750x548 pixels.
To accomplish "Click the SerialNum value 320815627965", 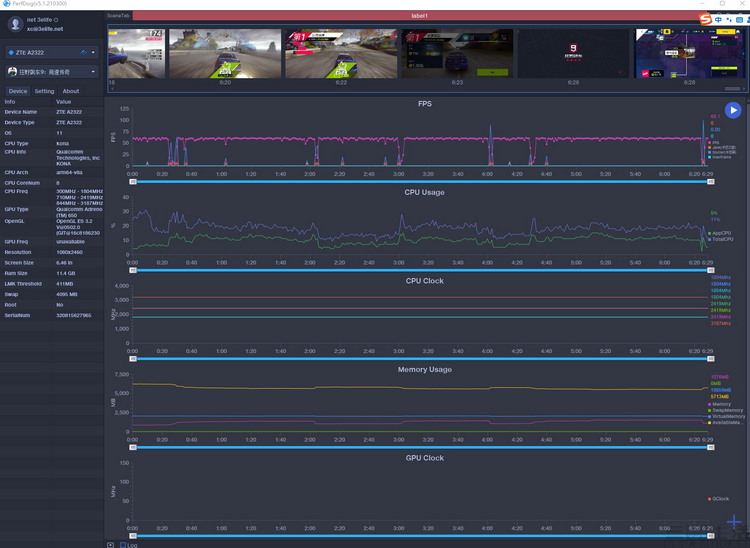I will (74, 315).
